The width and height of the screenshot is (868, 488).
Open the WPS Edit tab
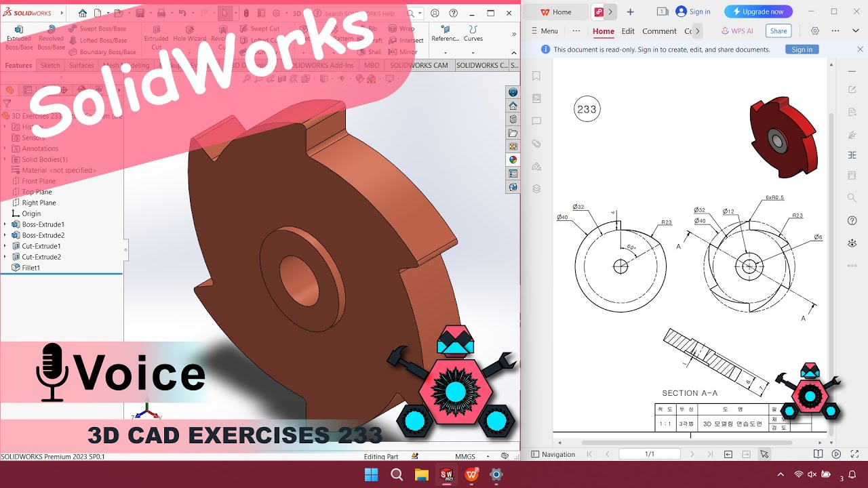[628, 31]
